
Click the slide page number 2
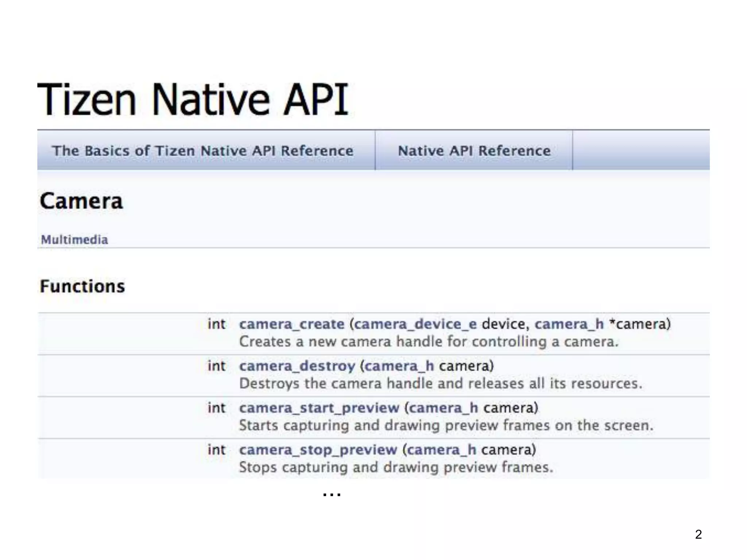698,534
